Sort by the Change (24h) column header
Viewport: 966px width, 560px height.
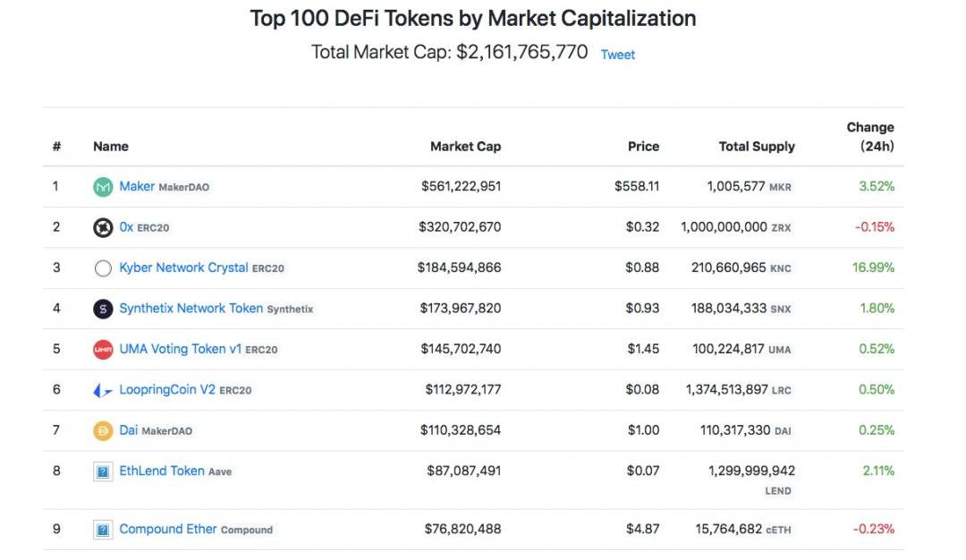(x=870, y=137)
